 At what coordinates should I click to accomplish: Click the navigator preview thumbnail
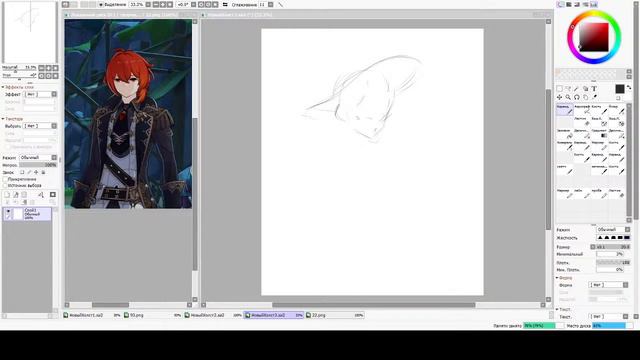pyautogui.click(x=30, y=32)
